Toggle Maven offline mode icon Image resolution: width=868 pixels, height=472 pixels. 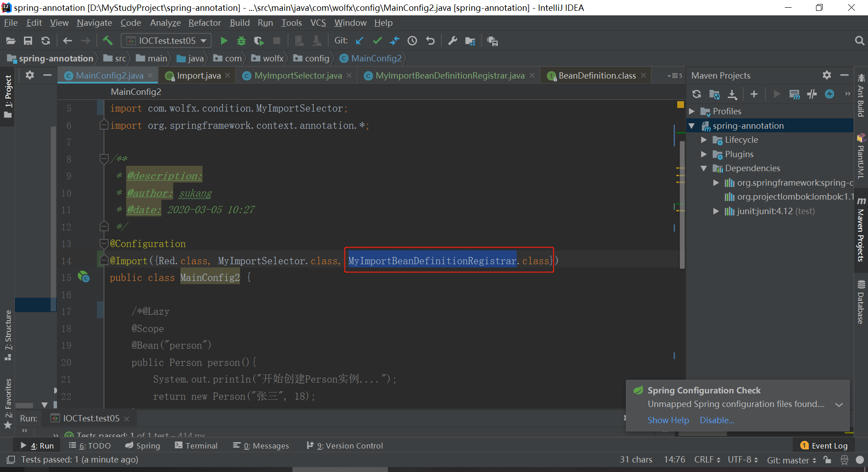pos(812,94)
